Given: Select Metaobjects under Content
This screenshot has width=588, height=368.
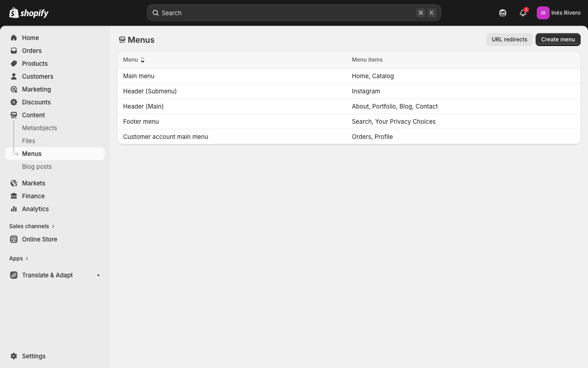Looking at the screenshot, I should click(x=40, y=128).
